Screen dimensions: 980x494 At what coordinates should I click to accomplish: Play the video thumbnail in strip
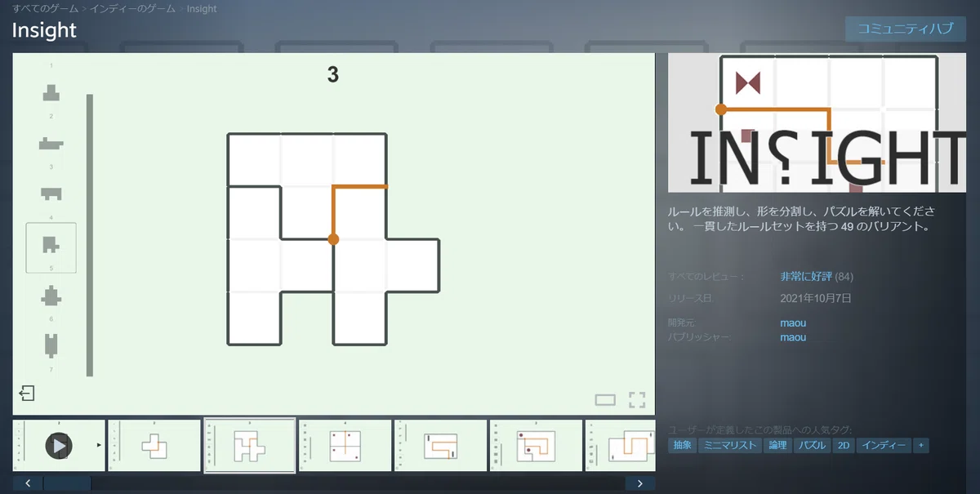click(x=59, y=445)
